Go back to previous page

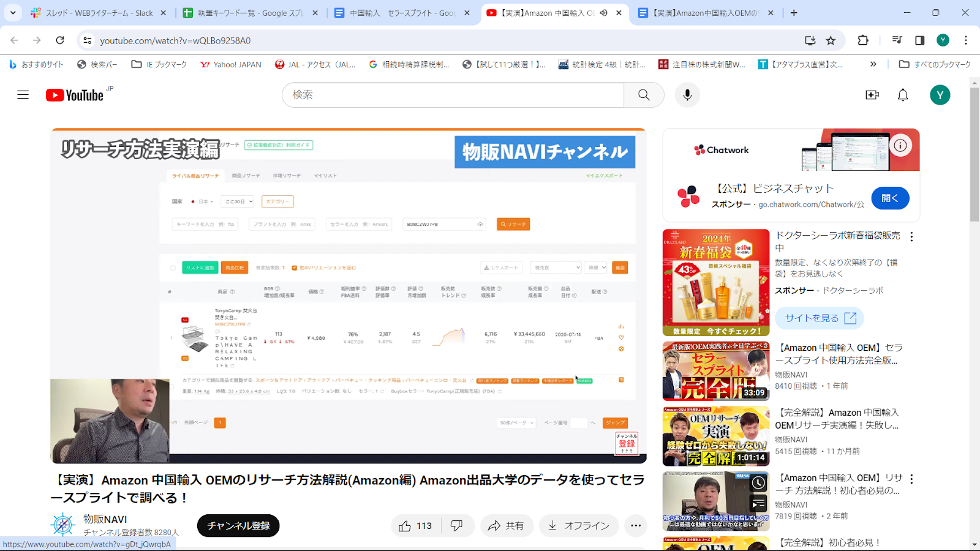[x=15, y=40]
